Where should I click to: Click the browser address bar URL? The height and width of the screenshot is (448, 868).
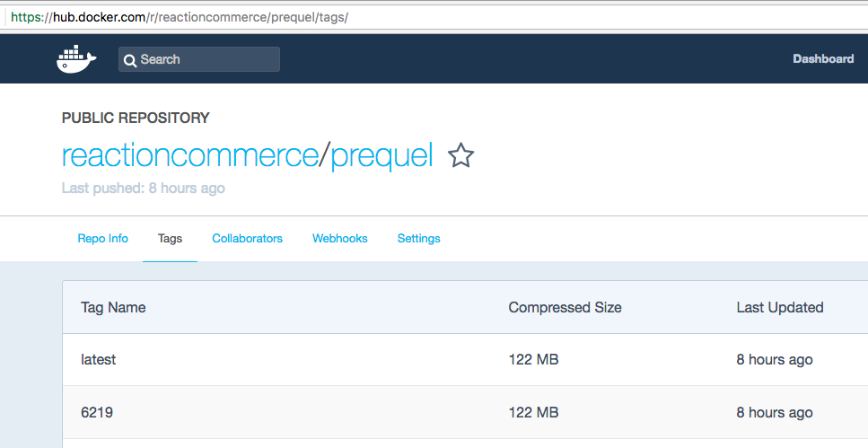[x=180, y=17]
